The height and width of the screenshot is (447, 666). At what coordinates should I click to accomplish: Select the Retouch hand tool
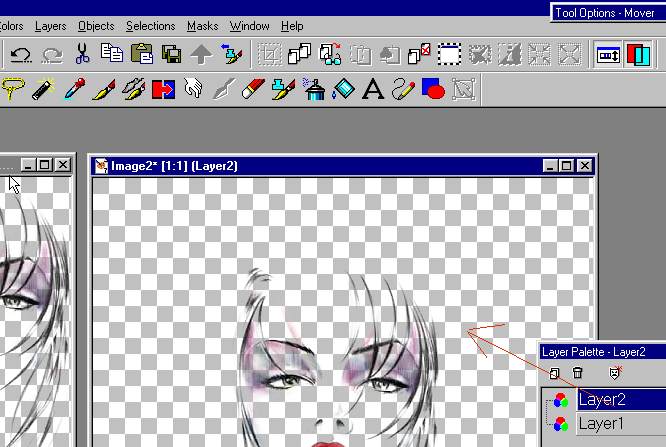tap(193, 89)
